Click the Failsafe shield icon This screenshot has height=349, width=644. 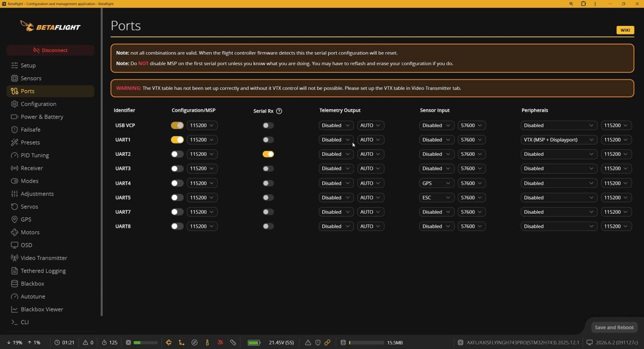15,130
